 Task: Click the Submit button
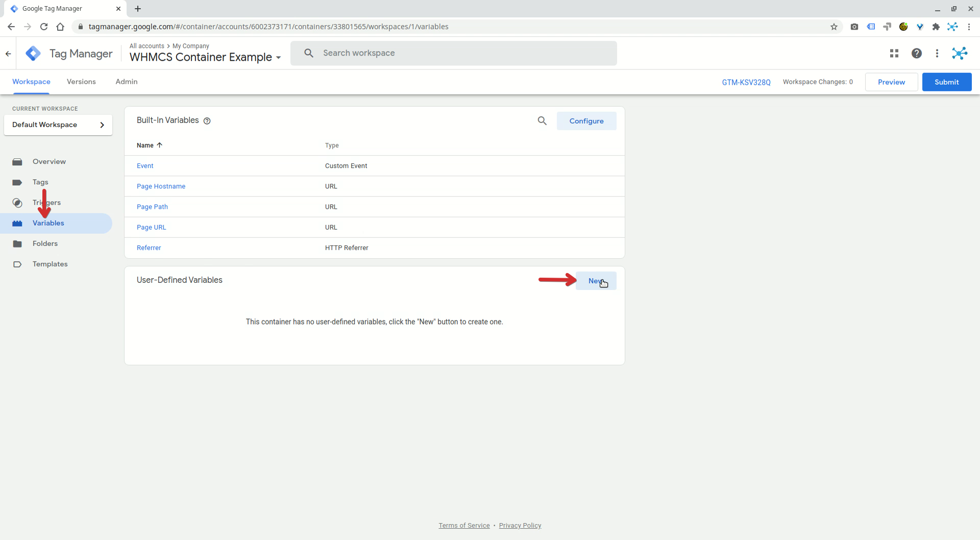click(x=946, y=82)
